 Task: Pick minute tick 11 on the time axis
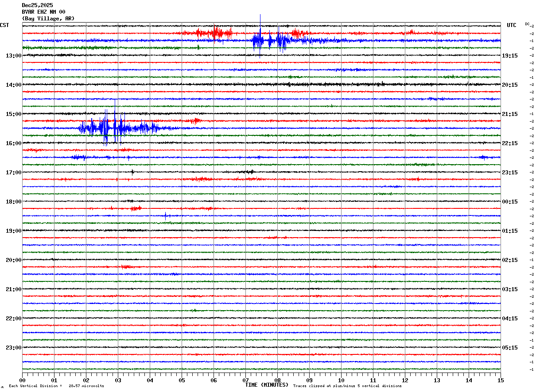pyautogui.click(x=373, y=380)
